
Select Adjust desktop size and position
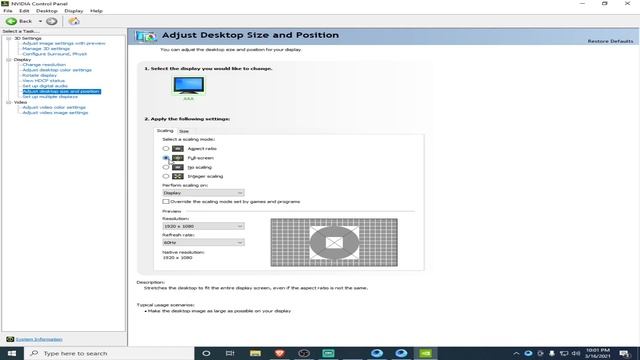tap(61, 91)
